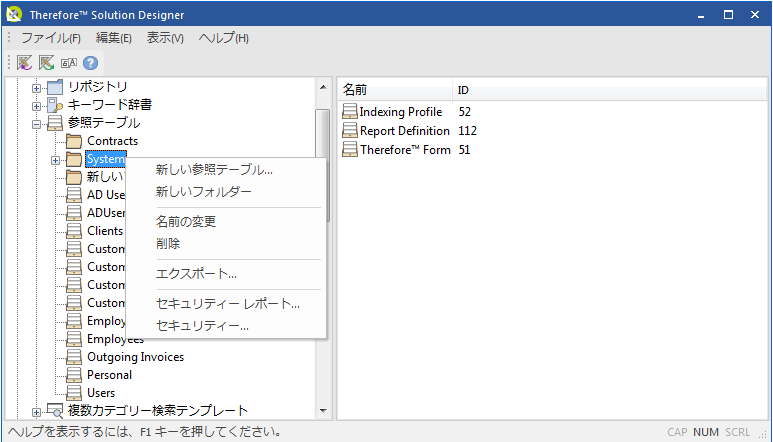This screenshot has width=773, height=442.
Task: Open the ファイル(F) menu
Action: tap(51, 38)
